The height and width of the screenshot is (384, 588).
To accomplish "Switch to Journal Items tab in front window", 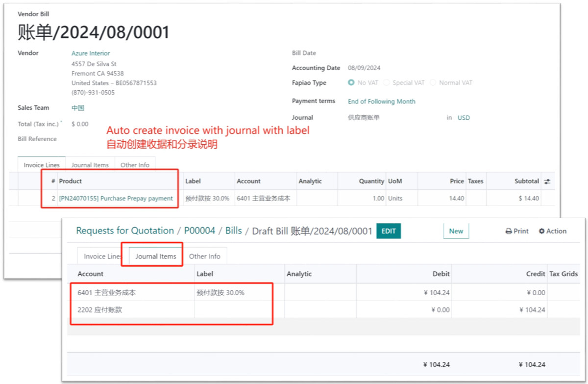I will (156, 256).
